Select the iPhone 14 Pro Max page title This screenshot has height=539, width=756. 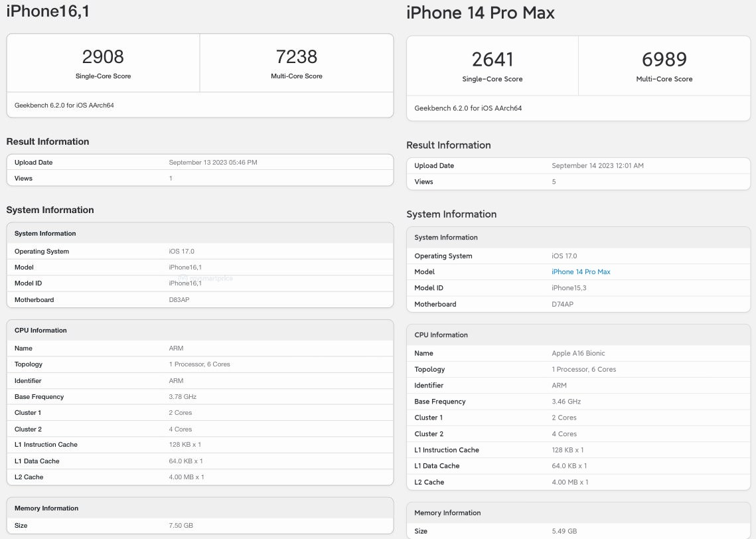click(480, 13)
